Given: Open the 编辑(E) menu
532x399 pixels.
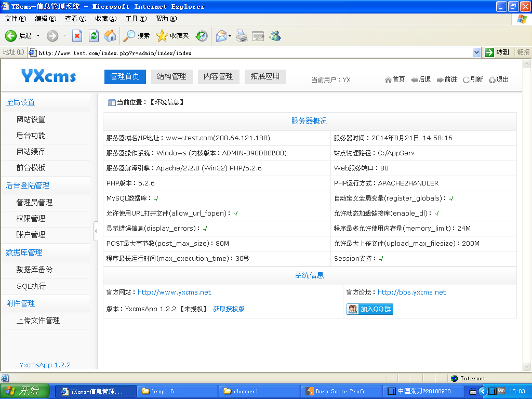Looking at the screenshot, I should (x=46, y=19).
